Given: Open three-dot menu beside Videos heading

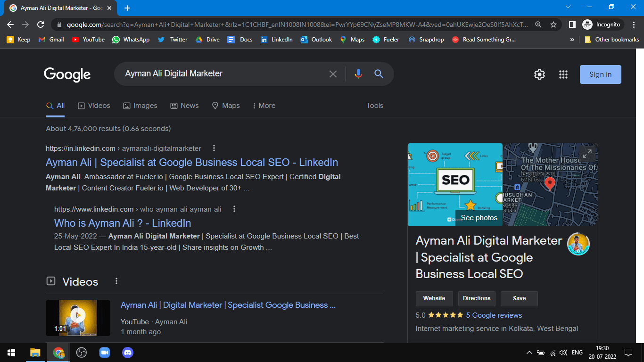Looking at the screenshot, I should [x=116, y=281].
